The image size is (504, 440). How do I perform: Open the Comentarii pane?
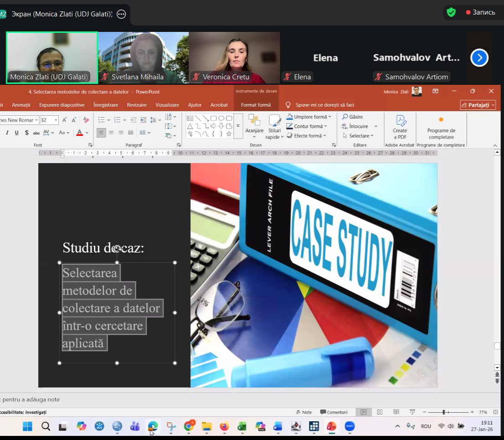point(334,412)
